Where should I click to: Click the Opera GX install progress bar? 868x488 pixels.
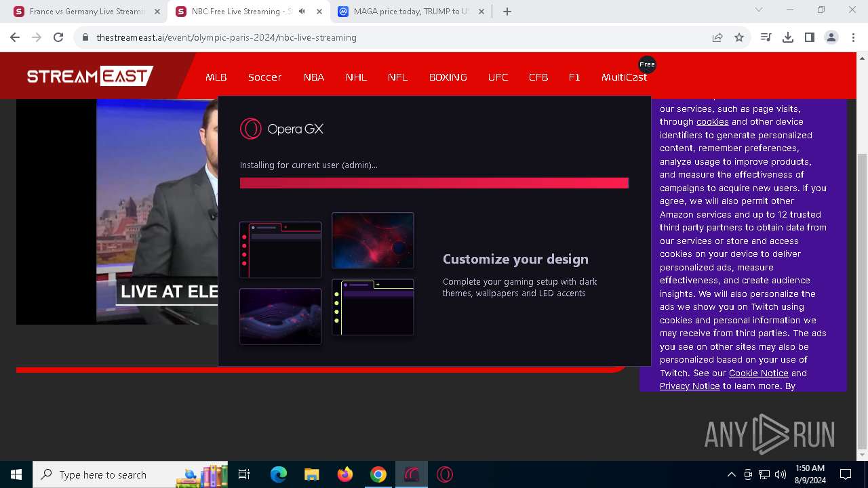(434, 183)
